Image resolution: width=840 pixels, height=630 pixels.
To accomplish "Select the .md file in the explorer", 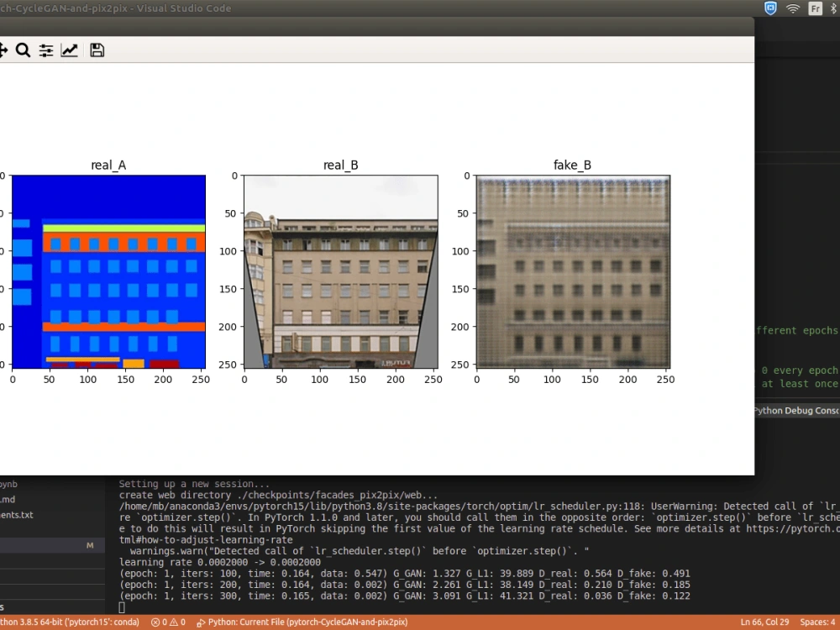I will point(8,499).
